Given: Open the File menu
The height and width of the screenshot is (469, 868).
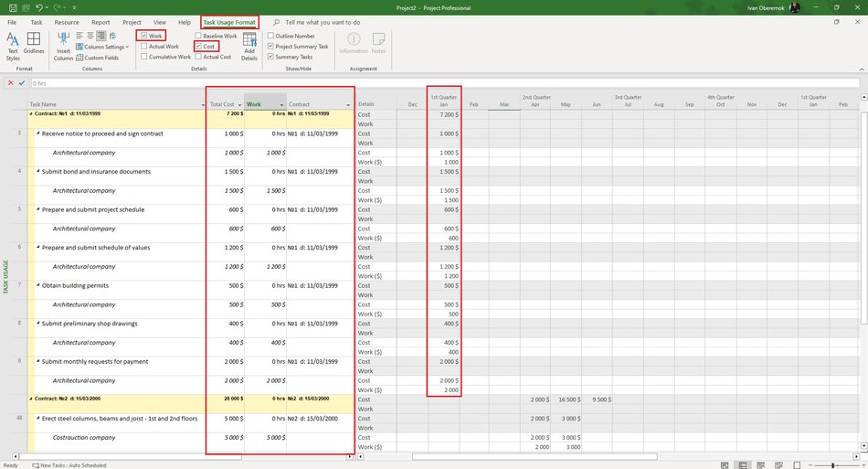Looking at the screenshot, I should 12,22.
